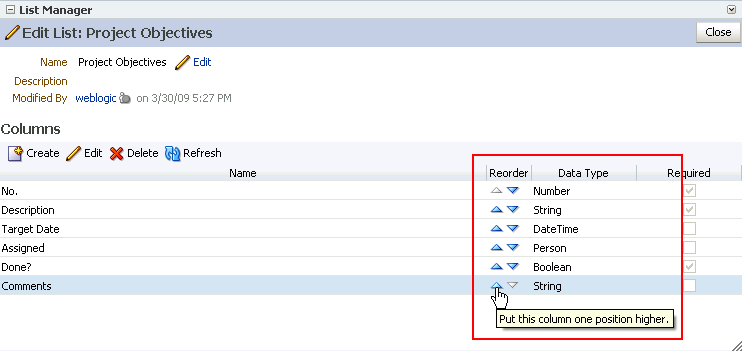The image size is (742, 364).
Task: Click the Name column header
Action: click(243, 173)
